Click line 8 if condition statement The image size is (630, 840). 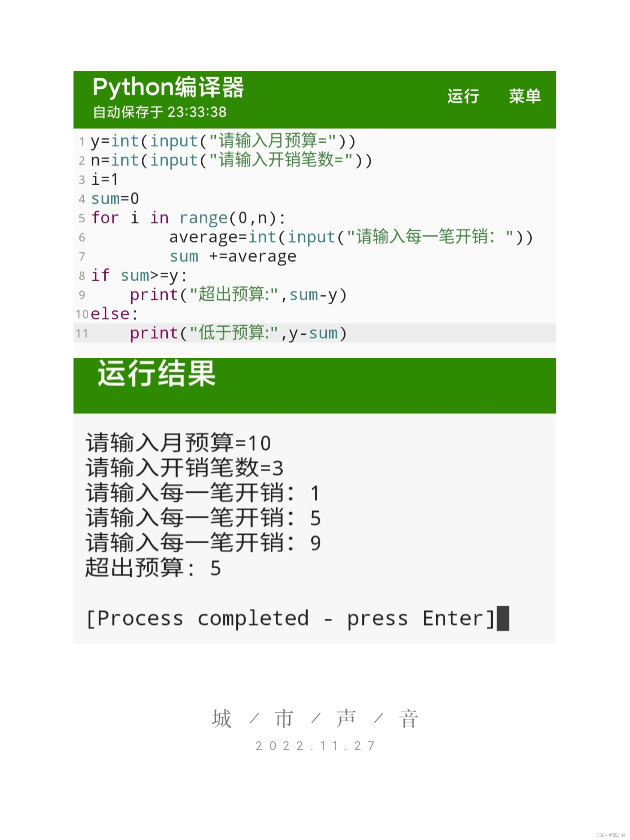(x=132, y=274)
